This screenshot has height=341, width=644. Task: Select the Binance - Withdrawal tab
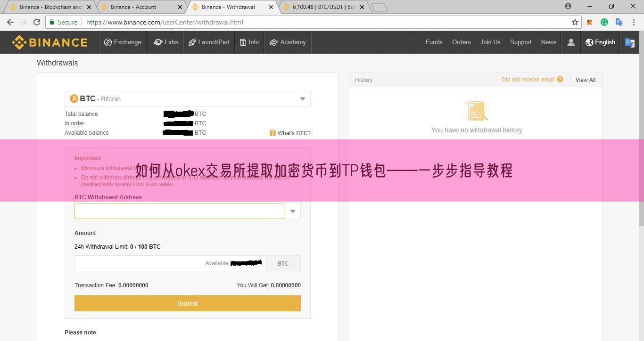click(228, 7)
